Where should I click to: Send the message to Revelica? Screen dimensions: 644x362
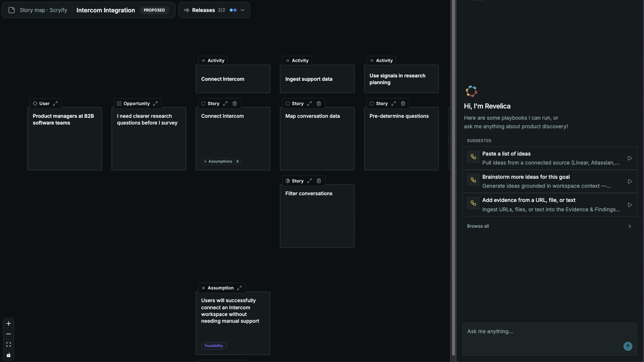(x=628, y=346)
